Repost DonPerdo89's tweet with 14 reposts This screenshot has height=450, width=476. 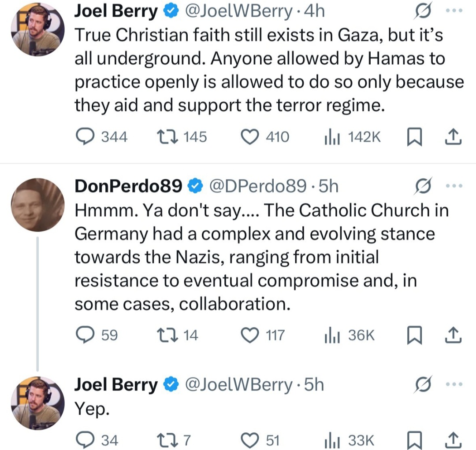177,335
